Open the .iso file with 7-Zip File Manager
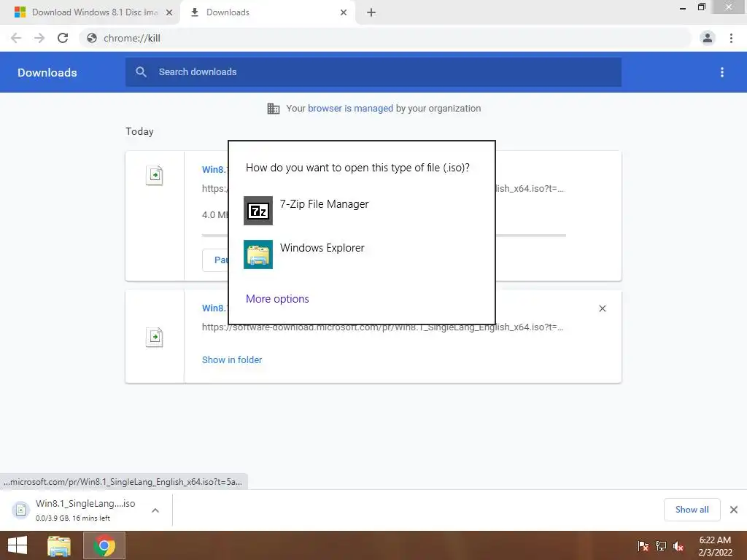The height and width of the screenshot is (560, 747). (x=362, y=211)
